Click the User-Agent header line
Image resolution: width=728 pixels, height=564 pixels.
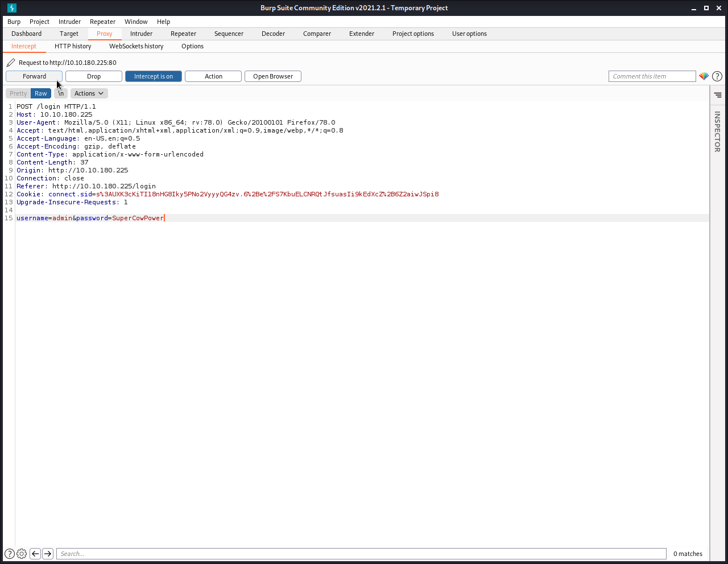(176, 122)
